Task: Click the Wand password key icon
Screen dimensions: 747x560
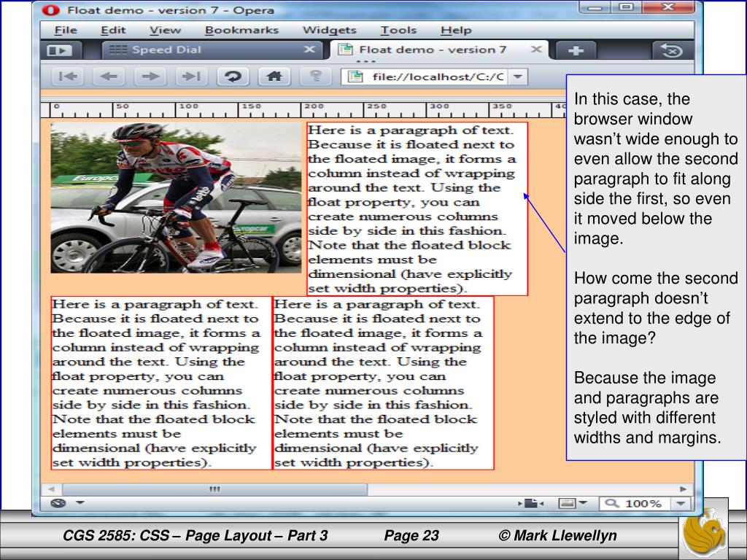Action: point(315,76)
